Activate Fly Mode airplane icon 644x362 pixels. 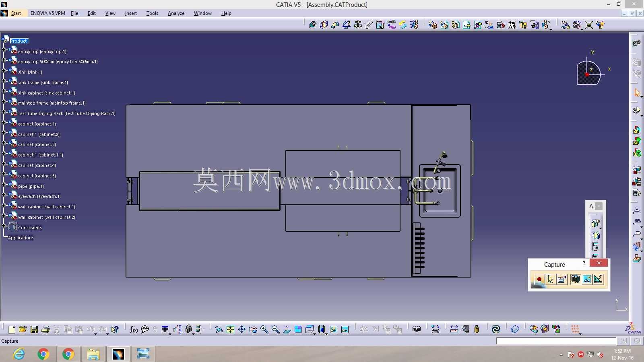[x=219, y=329]
